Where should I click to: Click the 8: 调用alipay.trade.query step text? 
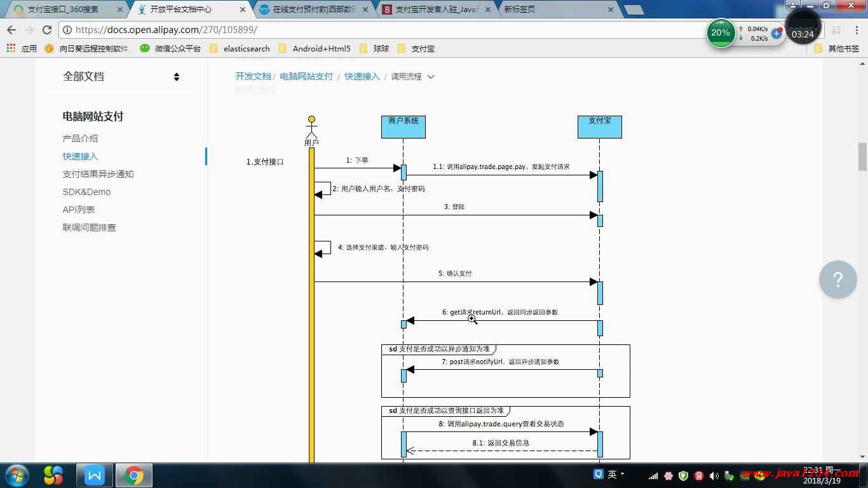pos(501,424)
